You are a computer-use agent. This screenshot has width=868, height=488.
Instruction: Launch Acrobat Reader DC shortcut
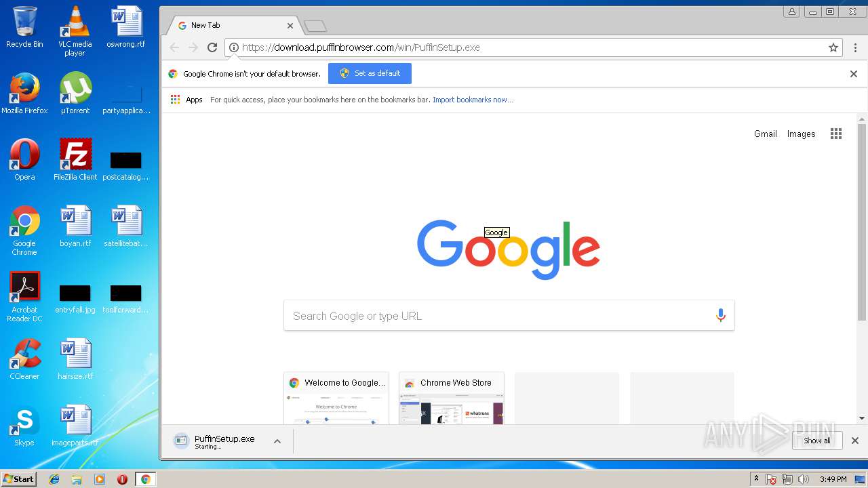tap(24, 297)
